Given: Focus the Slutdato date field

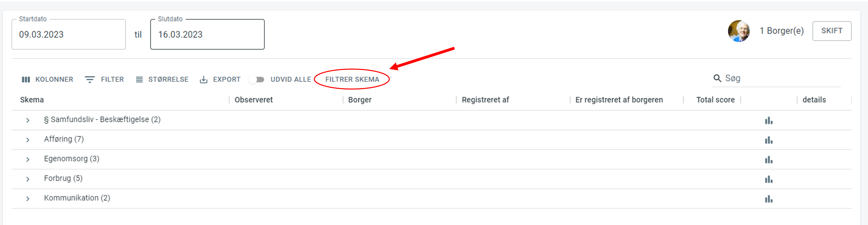Looking at the screenshot, I should (x=207, y=34).
